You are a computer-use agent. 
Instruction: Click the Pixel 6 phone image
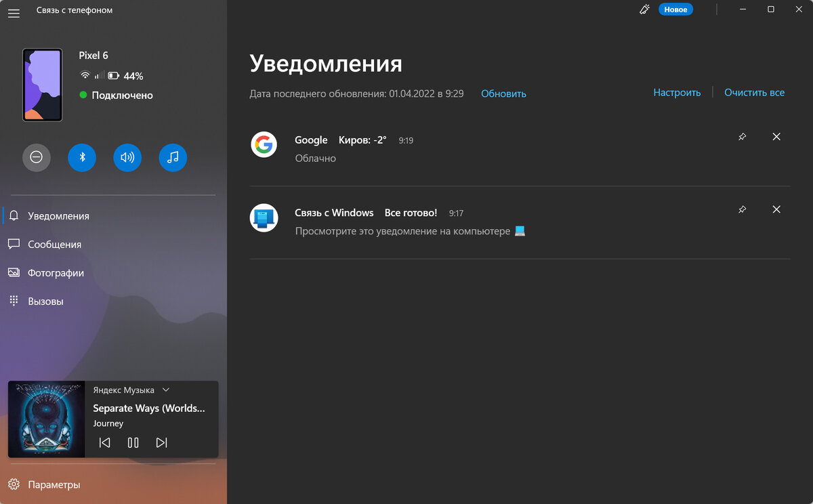pyautogui.click(x=42, y=85)
